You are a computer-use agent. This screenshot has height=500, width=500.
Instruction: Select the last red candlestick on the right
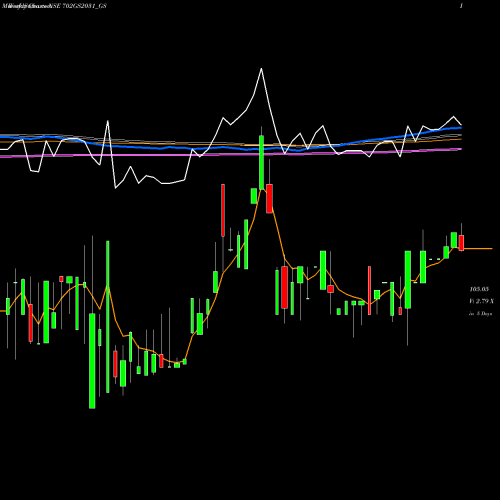click(461, 243)
